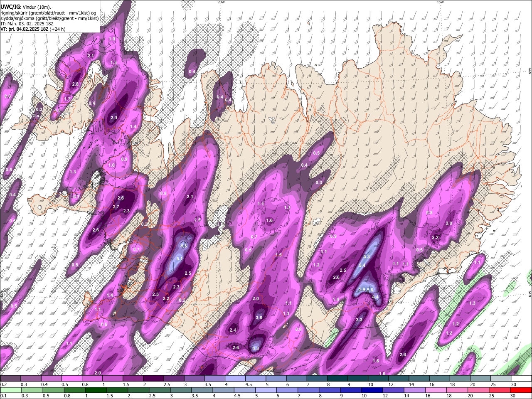Click the 2.8 precipitation value on the map

75,84
